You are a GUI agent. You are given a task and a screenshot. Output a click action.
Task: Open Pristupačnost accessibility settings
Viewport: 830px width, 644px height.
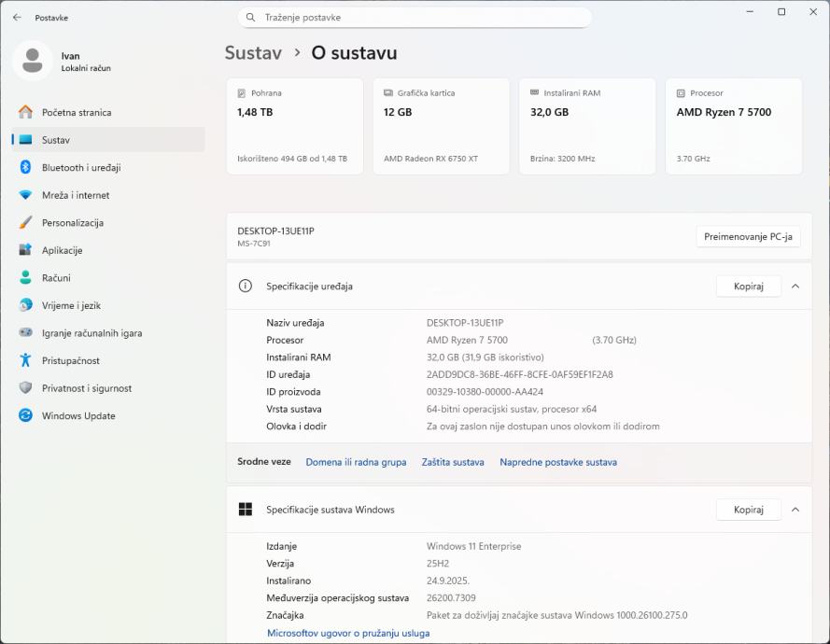70,361
